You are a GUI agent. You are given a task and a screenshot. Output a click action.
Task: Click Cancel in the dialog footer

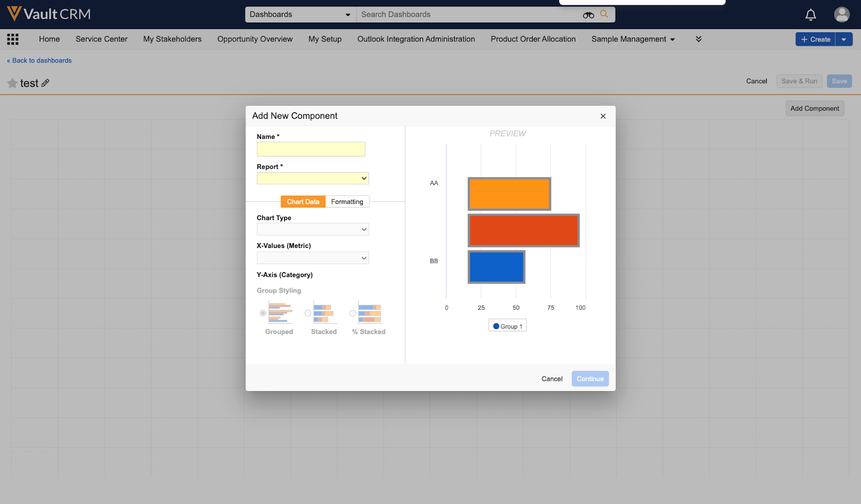(x=552, y=379)
